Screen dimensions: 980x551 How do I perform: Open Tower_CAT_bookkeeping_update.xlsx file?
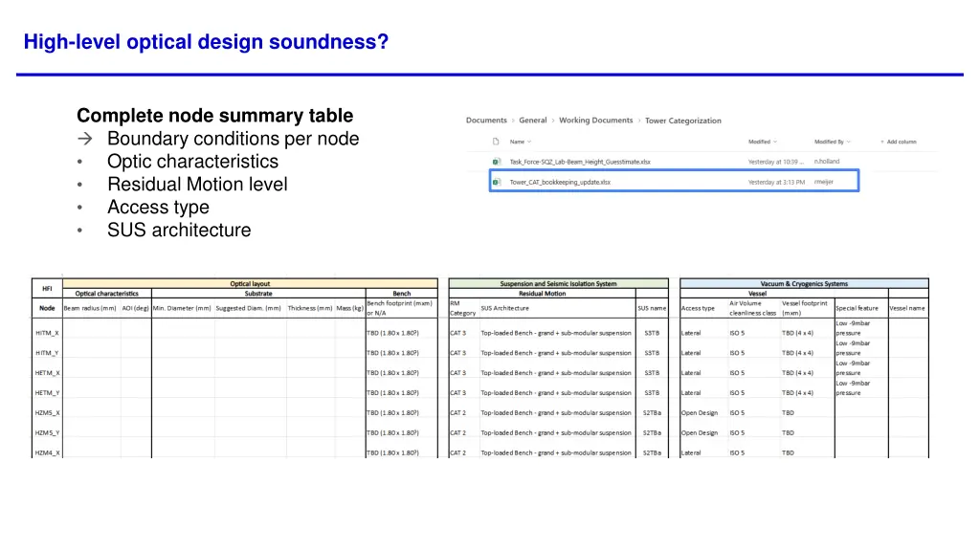click(560, 183)
